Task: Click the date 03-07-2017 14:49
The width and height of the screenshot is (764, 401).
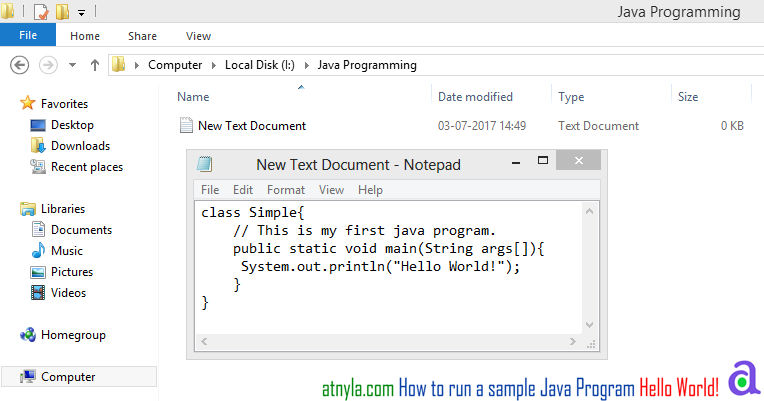Action: (x=482, y=126)
